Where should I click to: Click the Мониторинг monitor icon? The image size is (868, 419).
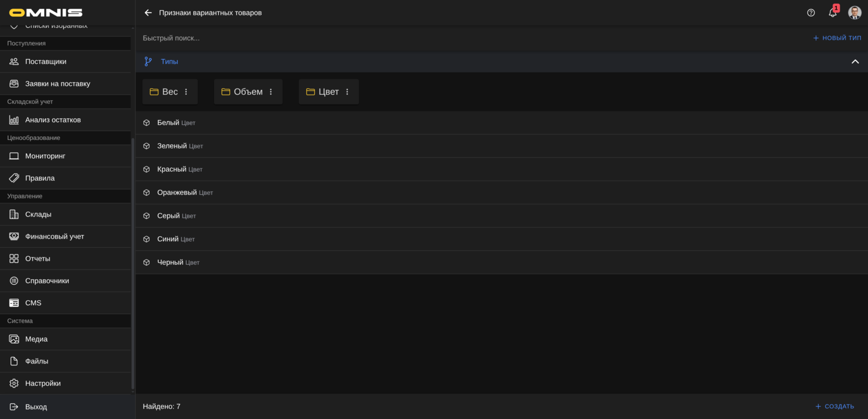14,156
